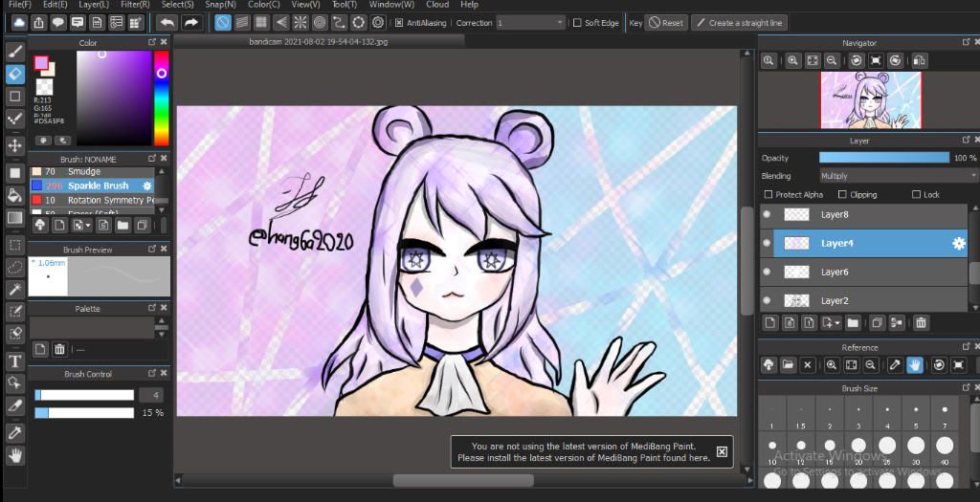
Task: Select the Eraser tool in left toolbar
Action: [x=15, y=74]
